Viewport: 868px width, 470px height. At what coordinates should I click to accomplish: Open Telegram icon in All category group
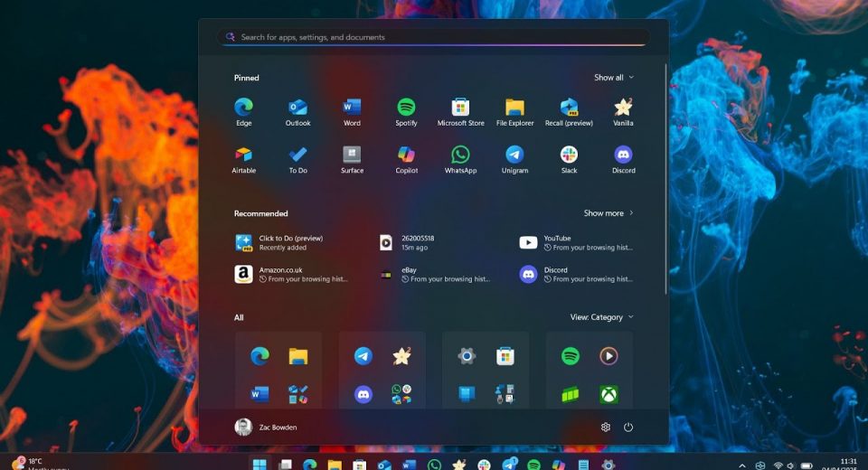click(363, 356)
